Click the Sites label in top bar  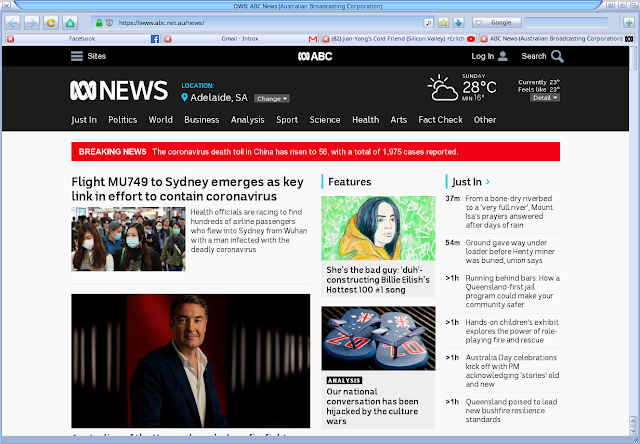97,56
